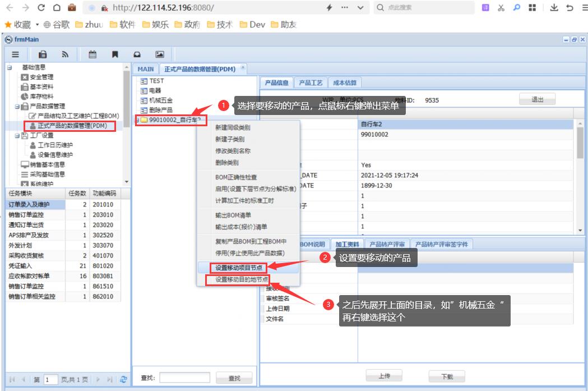Click the 查找 search button

234,378
